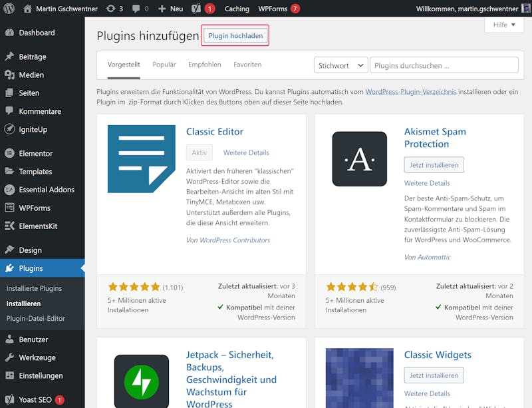The image size is (532, 408).
Task: Select Installieren submenu item
Action: coord(23,304)
